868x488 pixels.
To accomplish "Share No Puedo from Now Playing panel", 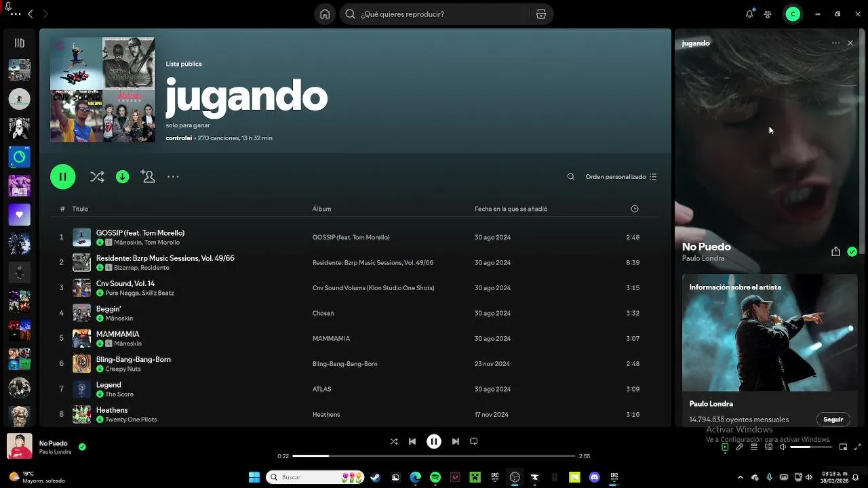I will point(835,251).
